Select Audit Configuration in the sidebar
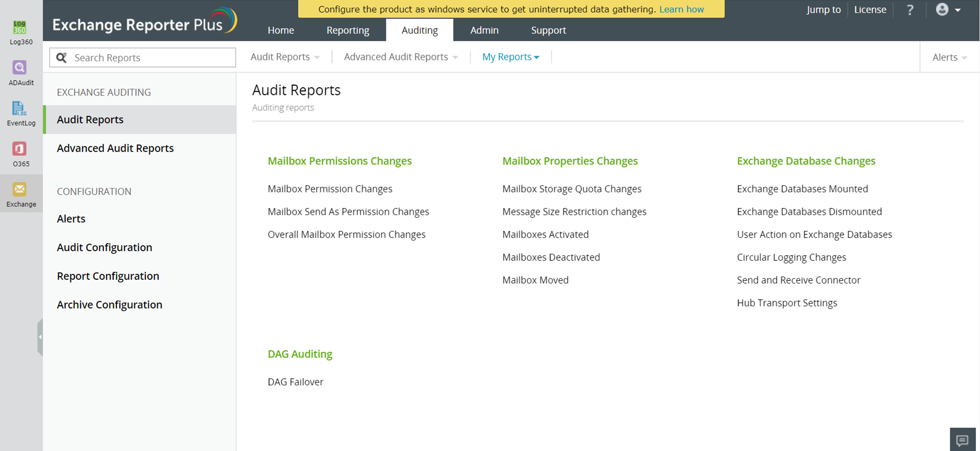 click(x=105, y=247)
